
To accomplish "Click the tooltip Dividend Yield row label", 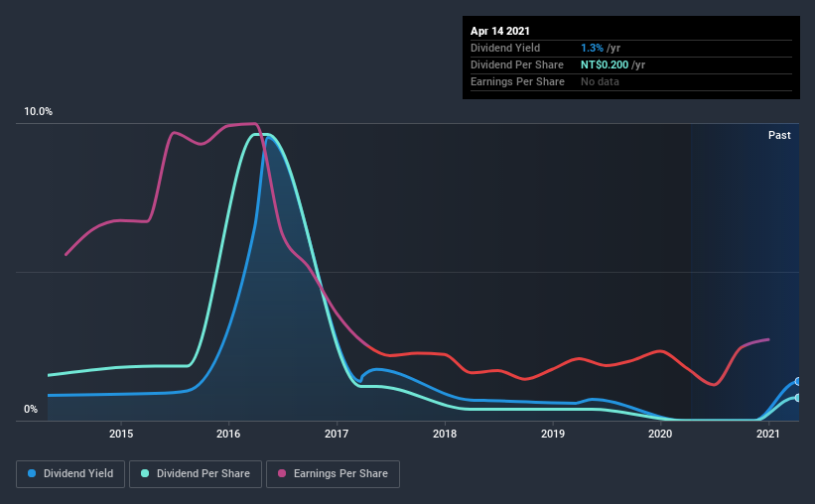I will [x=505, y=48].
